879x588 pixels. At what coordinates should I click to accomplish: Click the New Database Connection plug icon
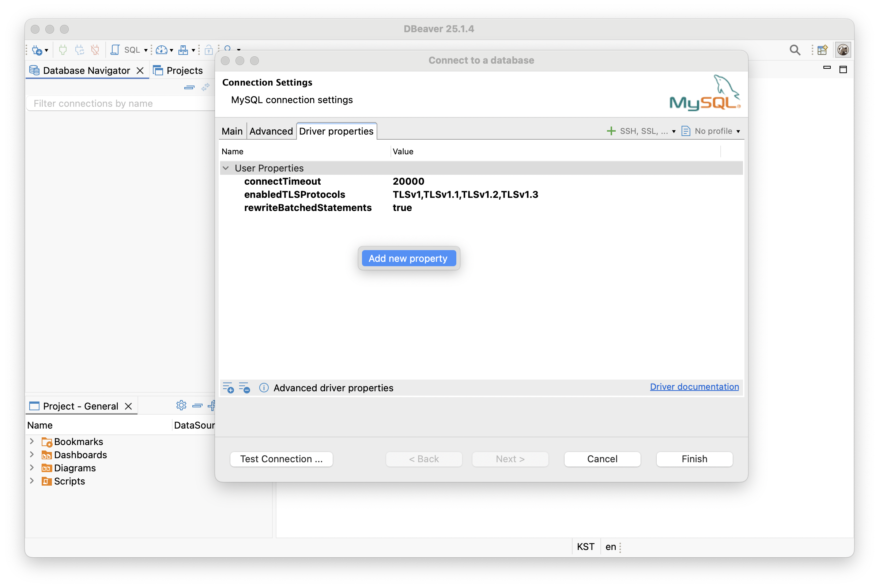37,50
